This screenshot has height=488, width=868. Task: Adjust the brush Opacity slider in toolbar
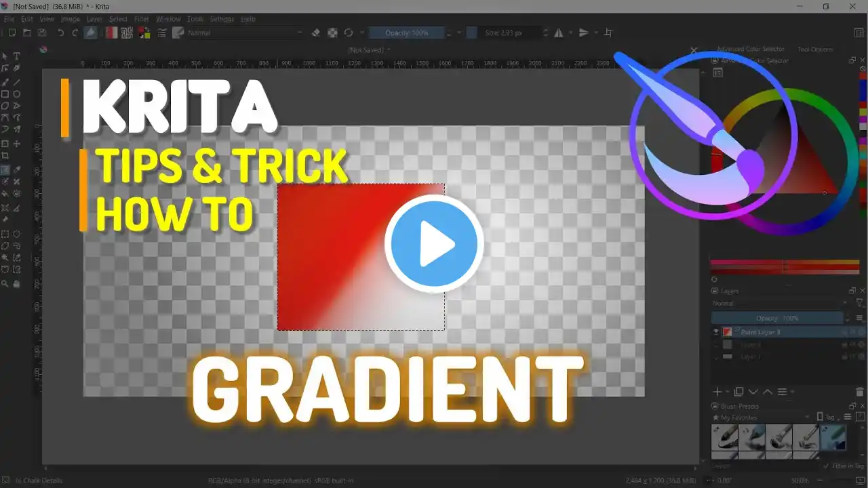tap(407, 33)
